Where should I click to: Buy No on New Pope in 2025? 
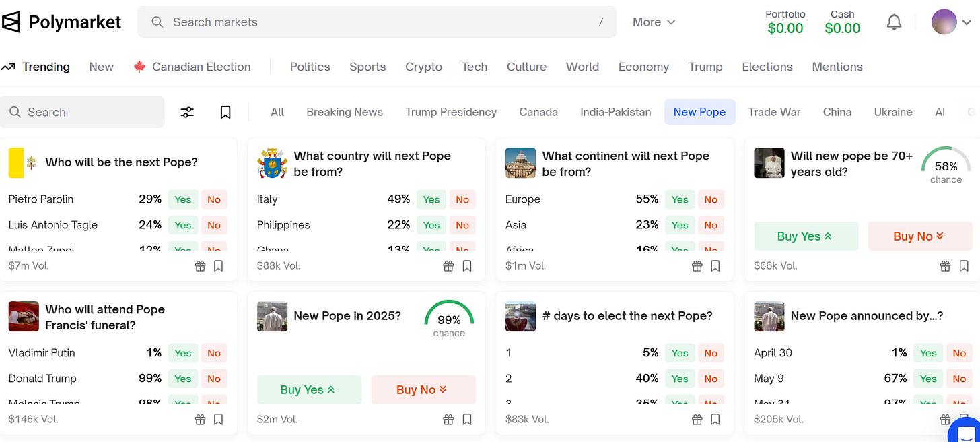click(423, 390)
